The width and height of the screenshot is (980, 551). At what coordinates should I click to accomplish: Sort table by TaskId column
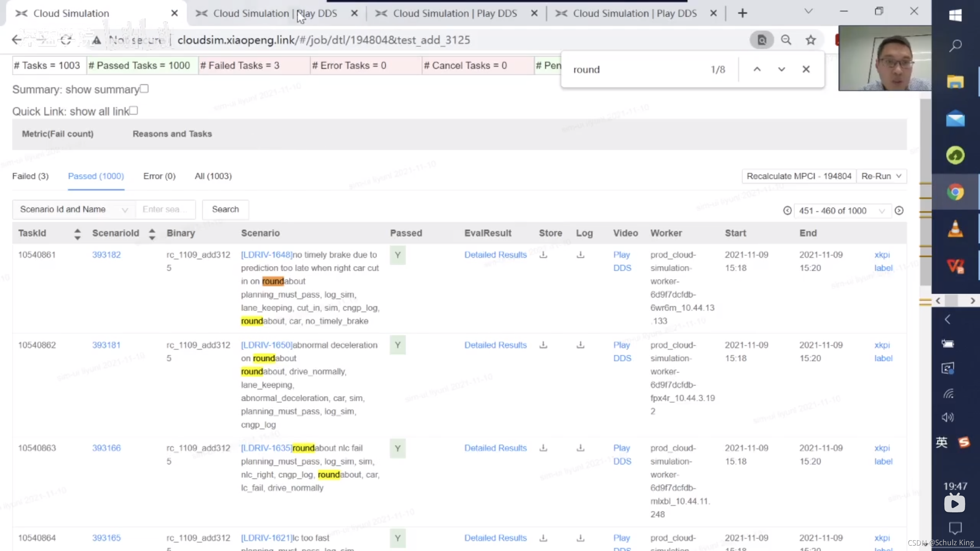coord(77,233)
